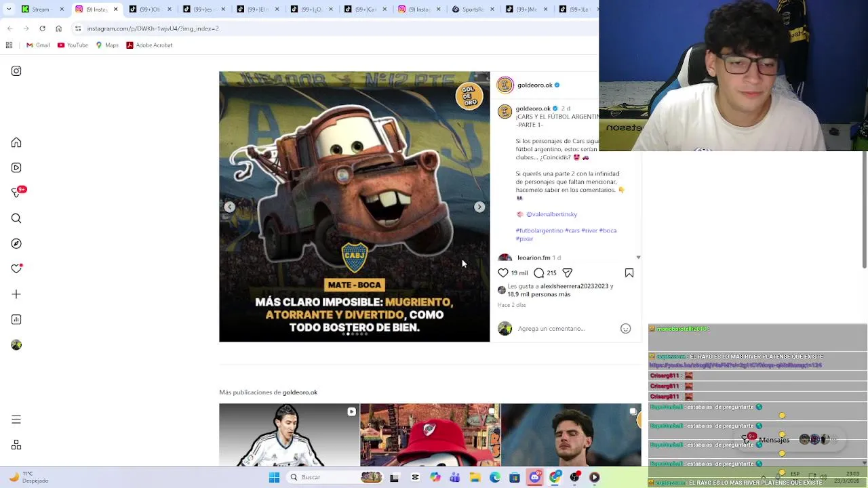Open Windows Start button
This screenshot has width=868, height=488.
tap(274, 478)
